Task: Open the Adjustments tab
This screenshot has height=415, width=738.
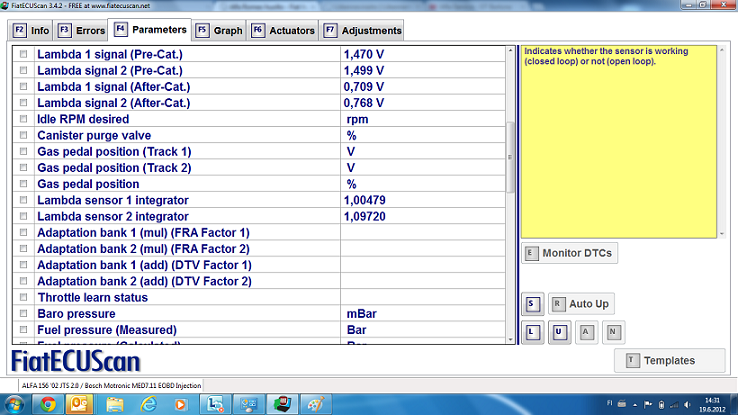Action: click(362, 31)
